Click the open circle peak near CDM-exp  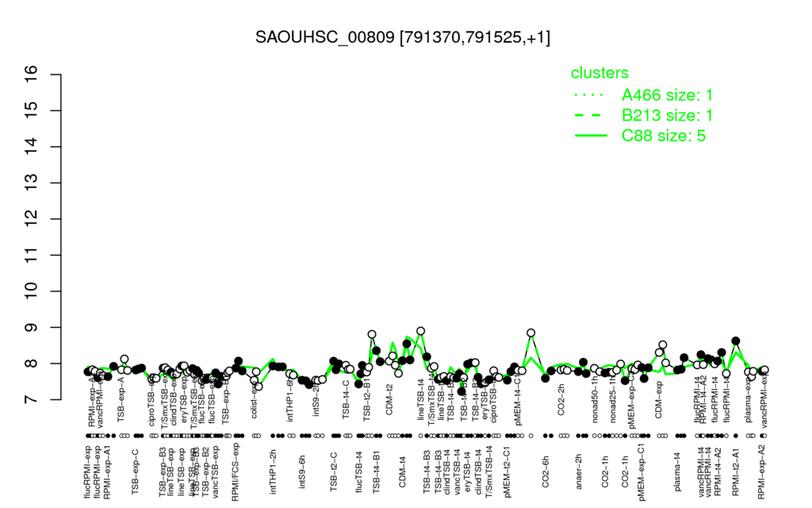[662, 344]
